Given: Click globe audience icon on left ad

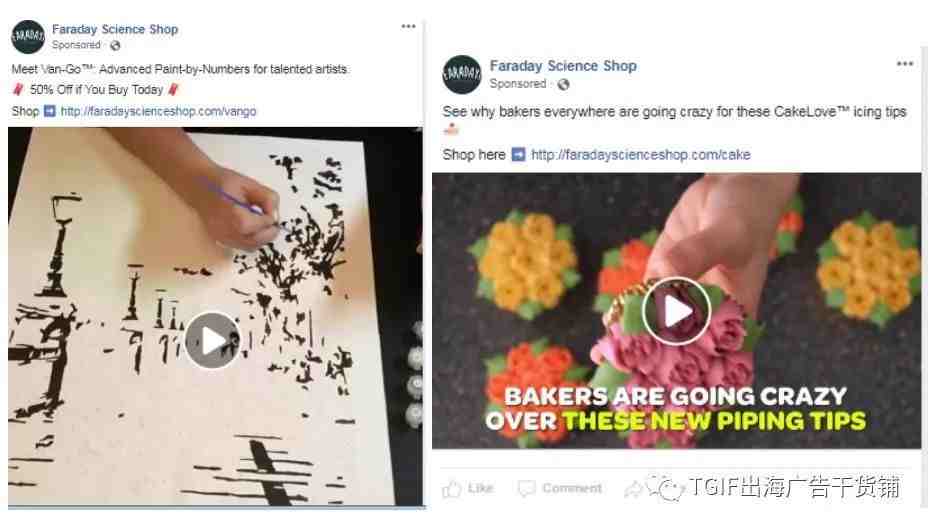Looking at the screenshot, I should [x=115, y=45].
